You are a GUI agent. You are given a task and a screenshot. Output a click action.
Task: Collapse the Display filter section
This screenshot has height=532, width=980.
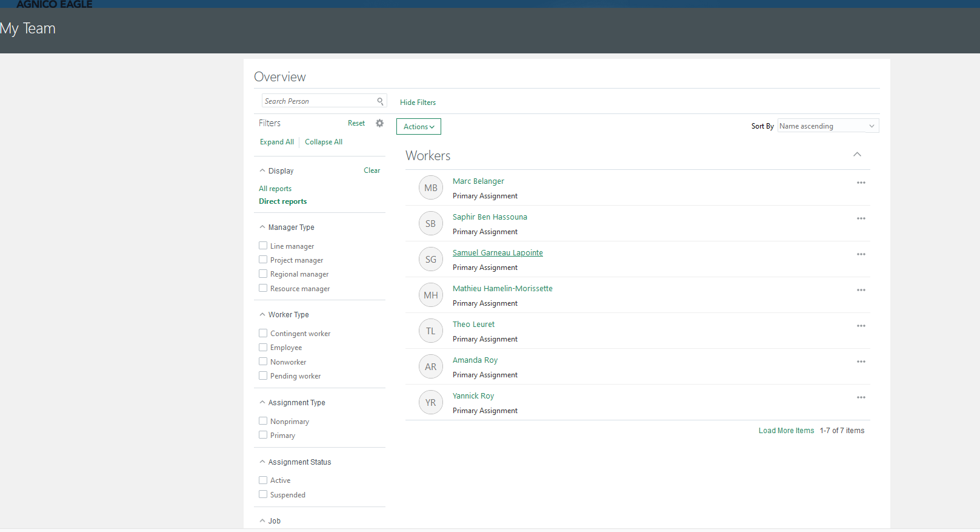pyautogui.click(x=262, y=170)
